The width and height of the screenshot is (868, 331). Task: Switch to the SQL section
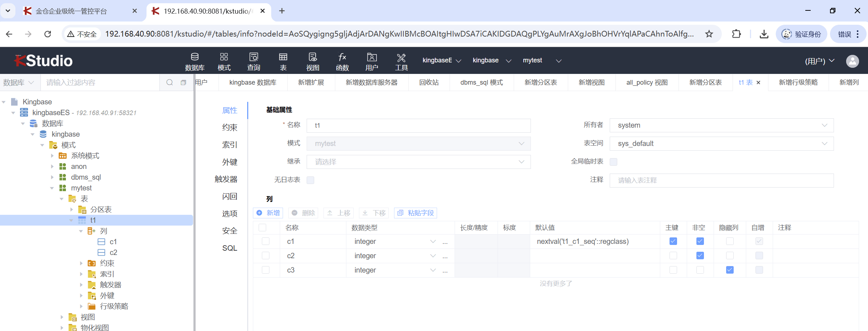tap(230, 248)
